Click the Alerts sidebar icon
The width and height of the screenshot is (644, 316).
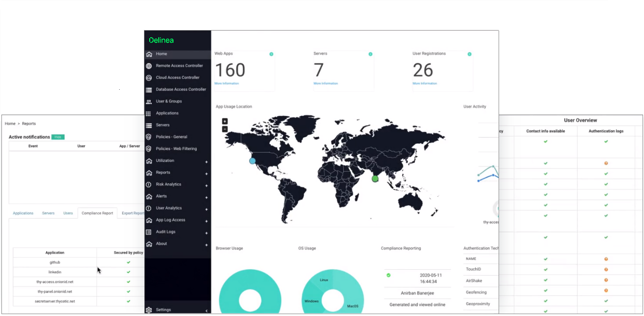(149, 196)
